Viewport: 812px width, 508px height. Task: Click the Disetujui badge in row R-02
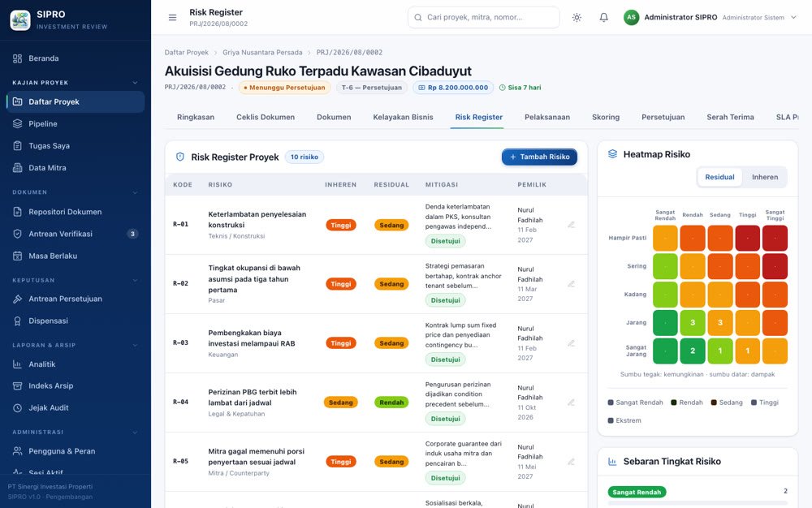(x=445, y=300)
